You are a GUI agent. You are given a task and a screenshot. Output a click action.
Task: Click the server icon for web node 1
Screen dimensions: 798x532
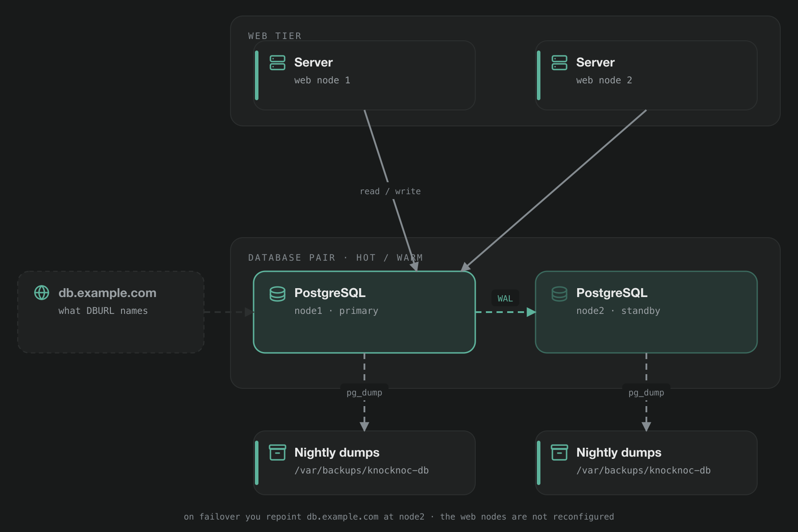pos(278,63)
